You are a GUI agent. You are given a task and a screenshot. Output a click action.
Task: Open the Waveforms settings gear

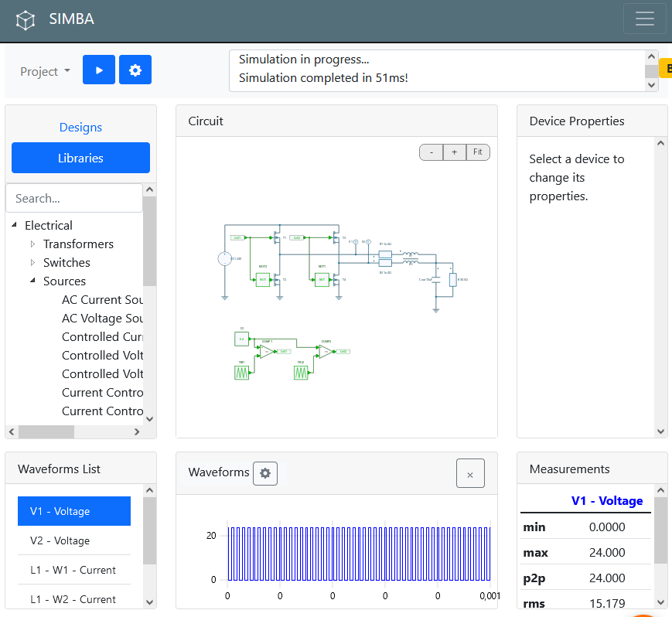click(x=265, y=473)
